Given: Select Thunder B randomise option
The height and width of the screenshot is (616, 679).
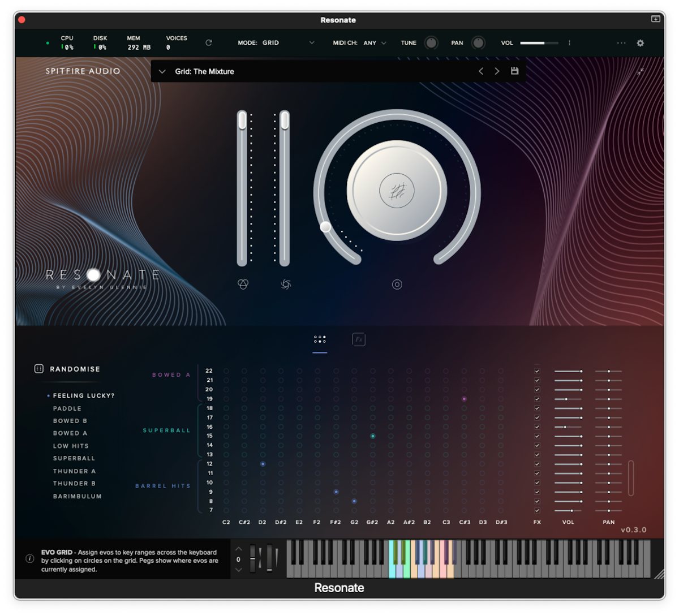Looking at the screenshot, I should pyautogui.click(x=75, y=484).
